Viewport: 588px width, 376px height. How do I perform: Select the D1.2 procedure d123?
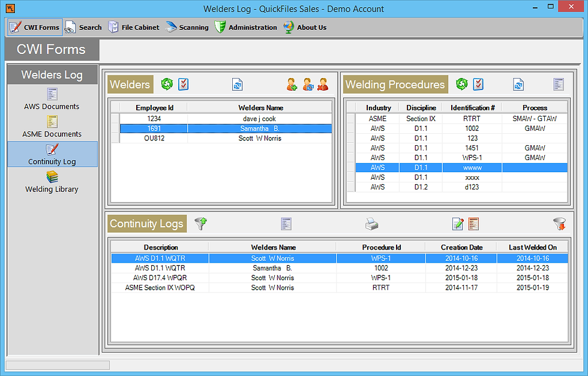pos(461,187)
